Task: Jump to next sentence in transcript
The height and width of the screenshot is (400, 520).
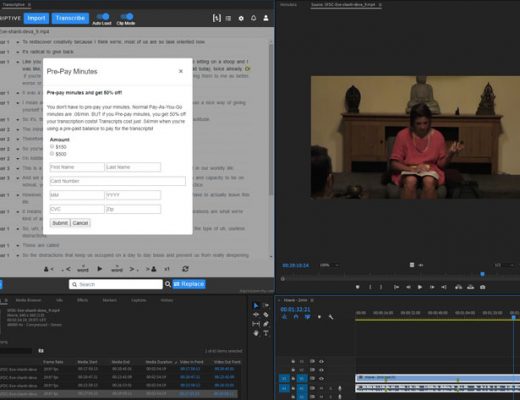Action: click(134, 269)
